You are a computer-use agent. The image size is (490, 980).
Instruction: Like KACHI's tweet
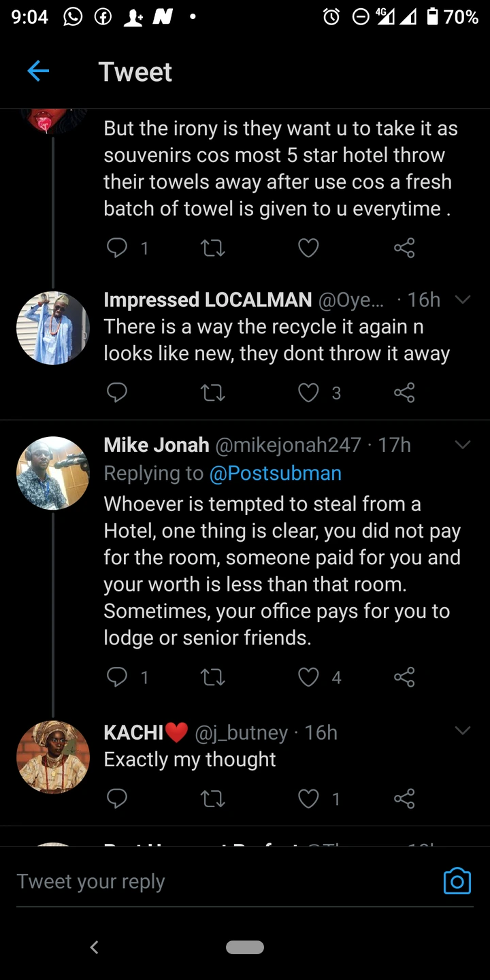pos(309,798)
